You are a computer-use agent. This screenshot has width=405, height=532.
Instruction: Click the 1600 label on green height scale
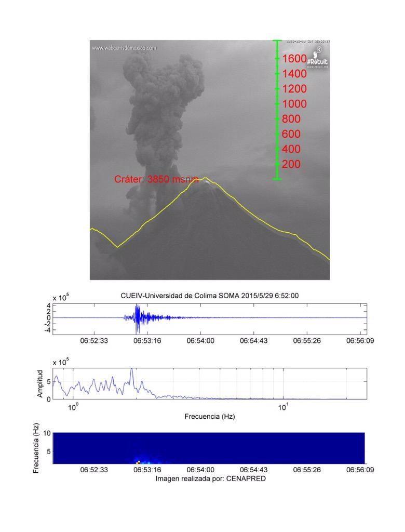click(x=294, y=59)
